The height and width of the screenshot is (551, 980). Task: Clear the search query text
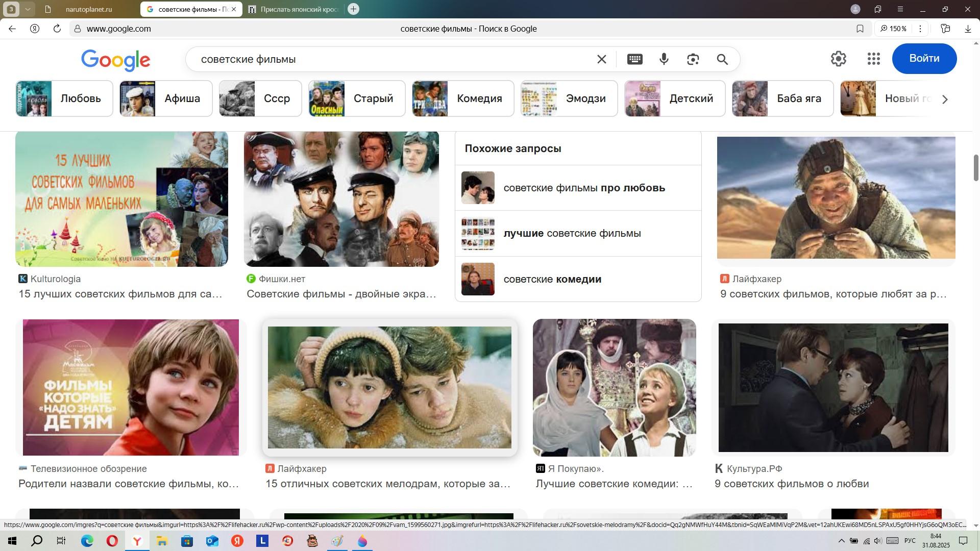click(x=602, y=59)
